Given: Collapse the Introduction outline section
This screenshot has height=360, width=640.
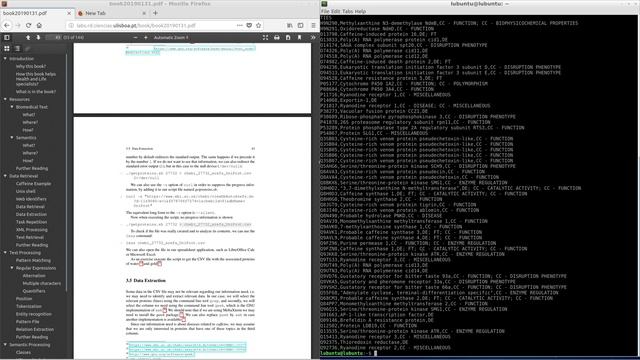Looking at the screenshot, I should (x=5, y=59).
